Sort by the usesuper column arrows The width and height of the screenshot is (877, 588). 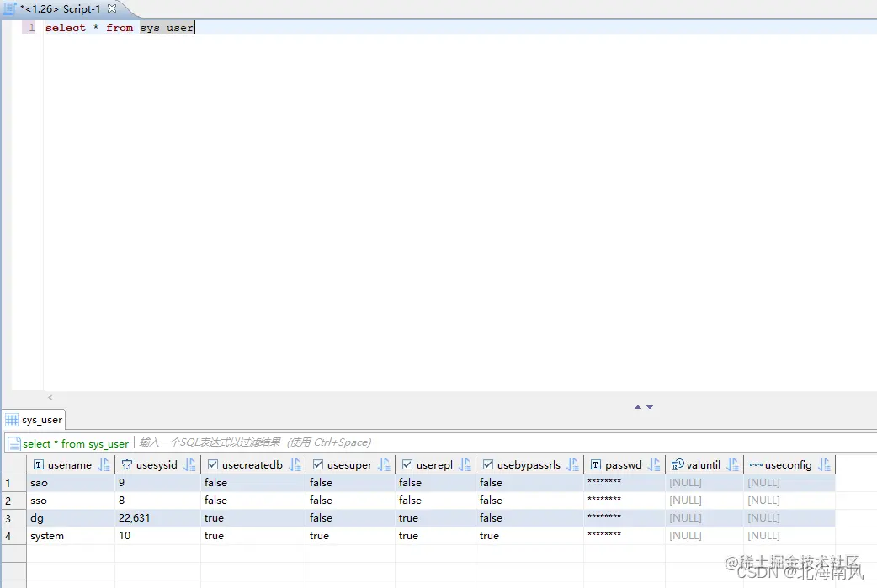(385, 464)
